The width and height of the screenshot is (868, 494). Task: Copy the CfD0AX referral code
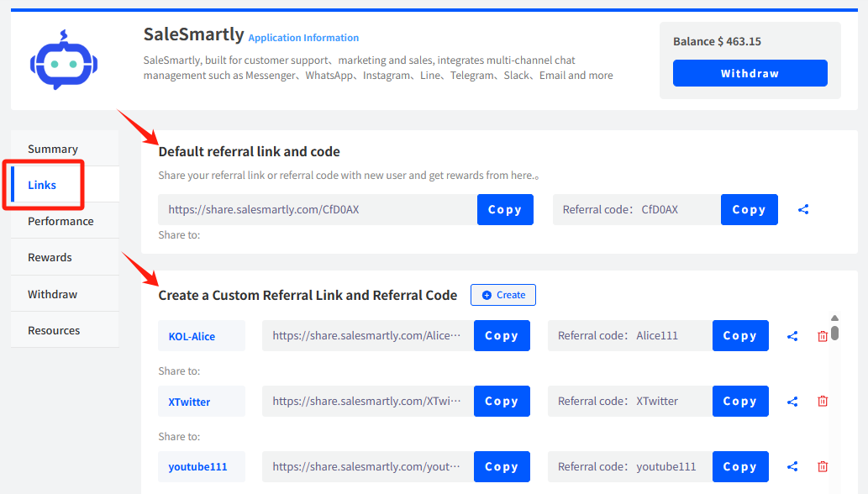749,210
